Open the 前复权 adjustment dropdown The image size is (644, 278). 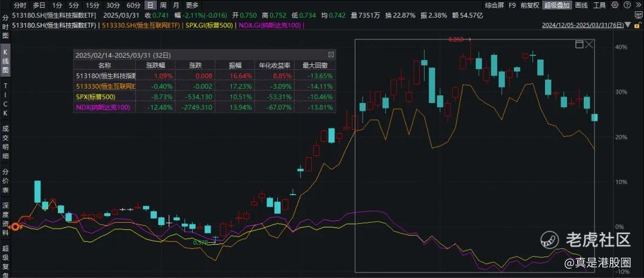530,5
